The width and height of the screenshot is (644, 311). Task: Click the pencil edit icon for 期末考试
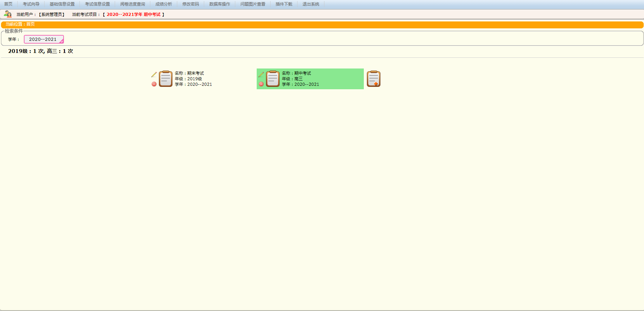154,75
